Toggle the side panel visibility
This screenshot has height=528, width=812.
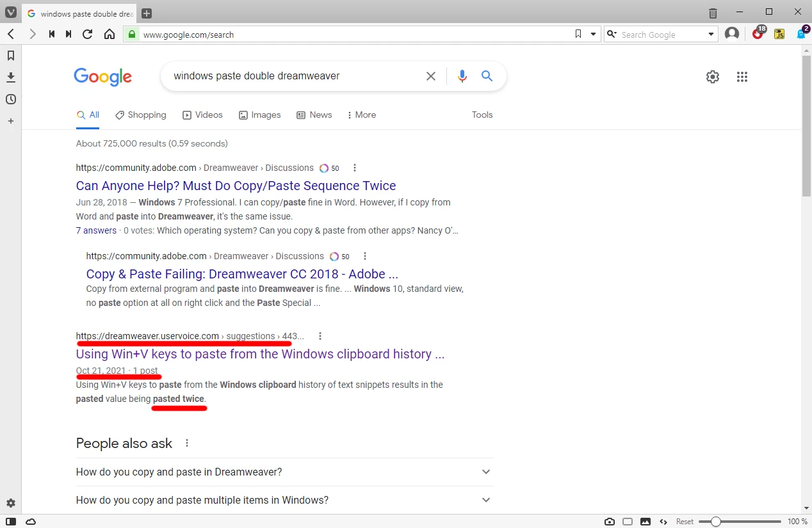[x=11, y=522]
